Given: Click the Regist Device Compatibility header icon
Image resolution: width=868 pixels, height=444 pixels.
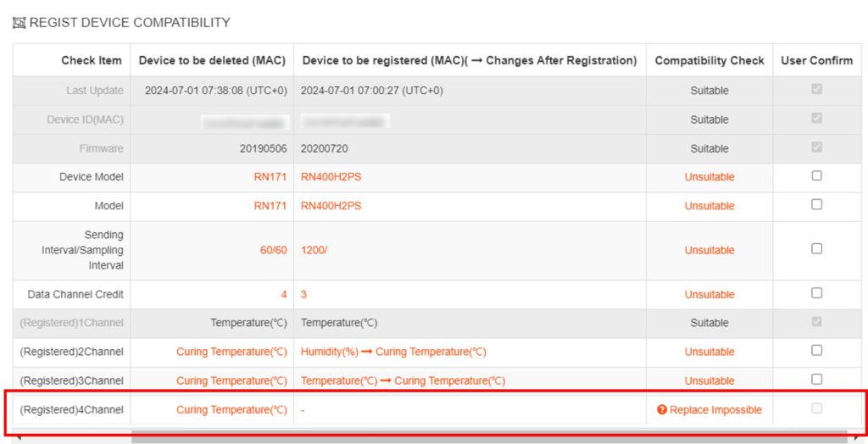Looking at the screenshot, I should pyautogui.click(x=19, y=23).
